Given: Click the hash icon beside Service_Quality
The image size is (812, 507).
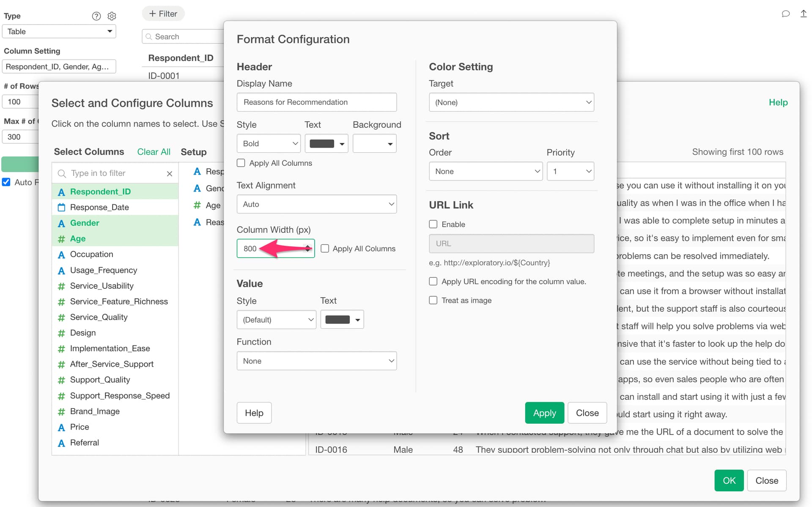Looking at the screenshot, I should pos(61,317).
